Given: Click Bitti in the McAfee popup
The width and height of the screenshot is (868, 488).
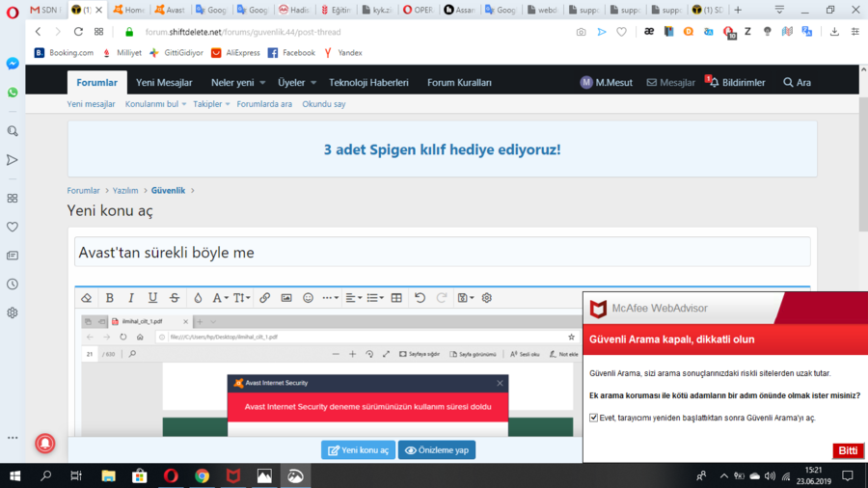Looking at the screenshot, I should pyautogui.click(x=848, y=450).
